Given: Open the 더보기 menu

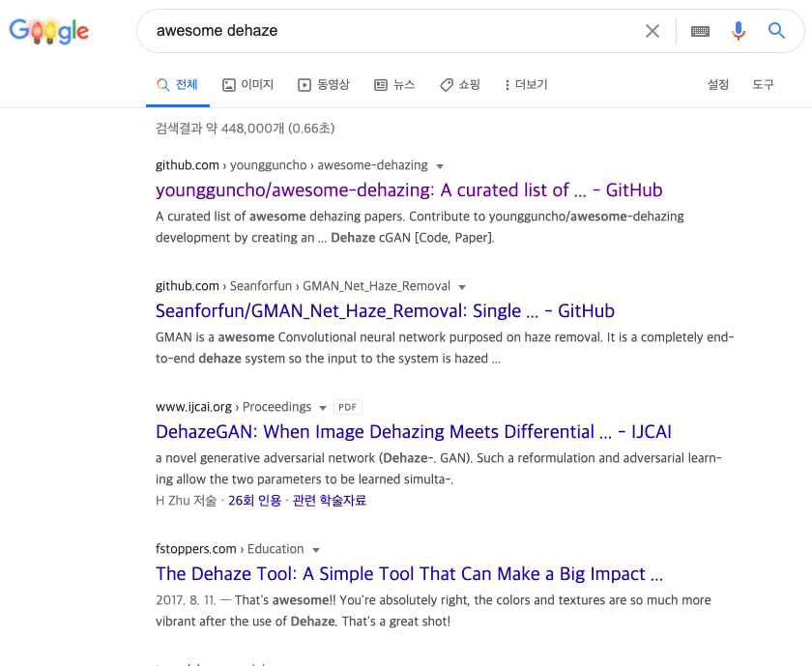Looking at the screenshot, I should point(526,85).
